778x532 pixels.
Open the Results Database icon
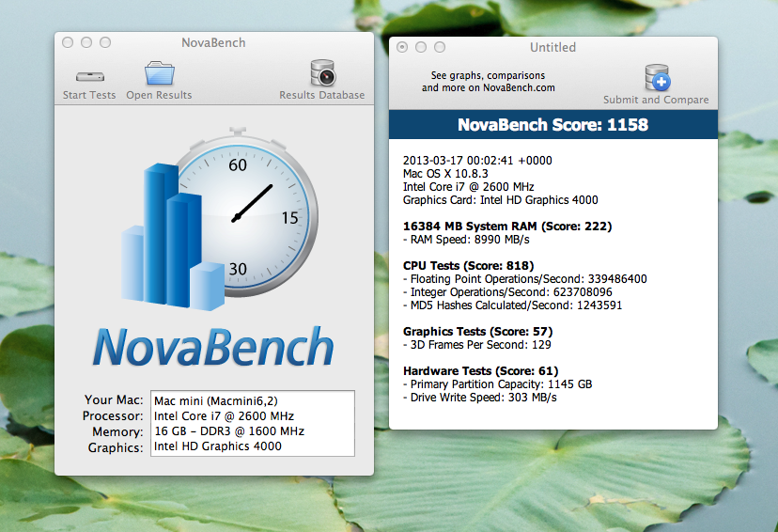[323, 73]
